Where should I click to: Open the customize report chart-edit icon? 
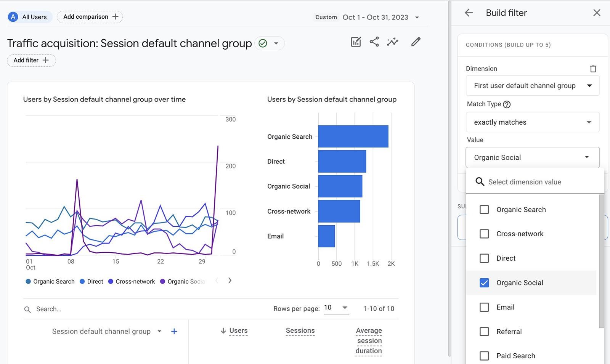pos(356,42)
